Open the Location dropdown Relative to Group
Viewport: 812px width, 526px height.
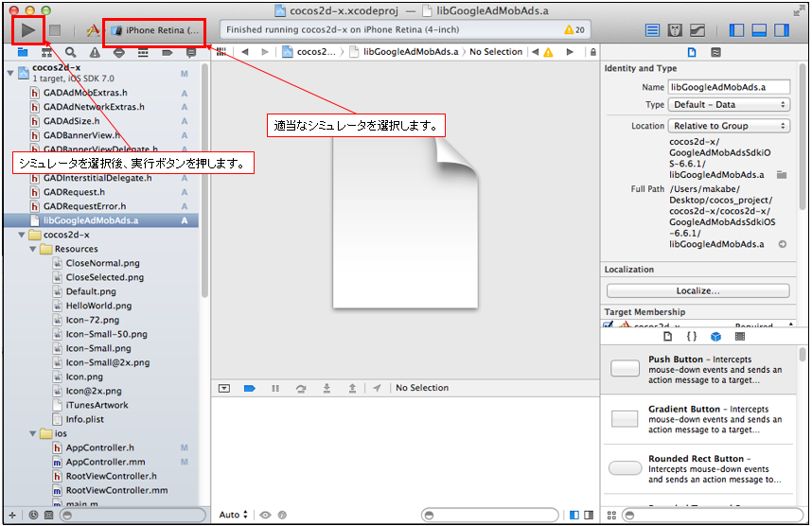pos(729,126)
